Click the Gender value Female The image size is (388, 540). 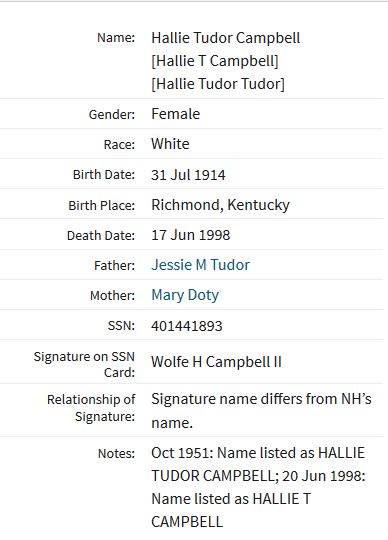tap(176, 114)
